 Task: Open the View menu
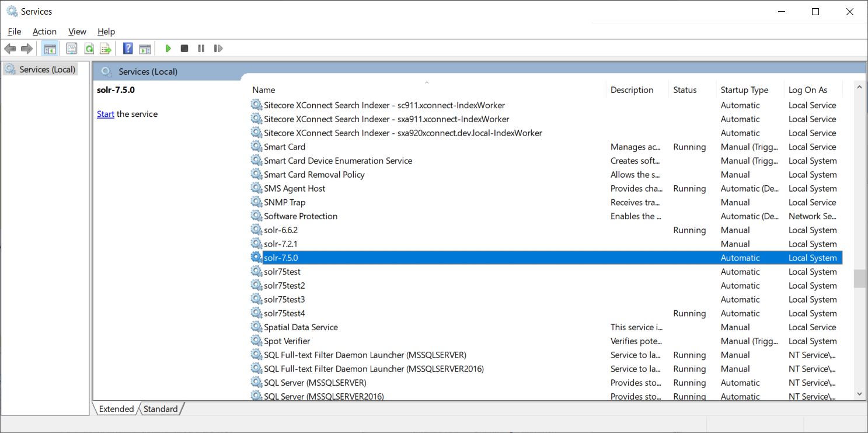tap(77, 32)
